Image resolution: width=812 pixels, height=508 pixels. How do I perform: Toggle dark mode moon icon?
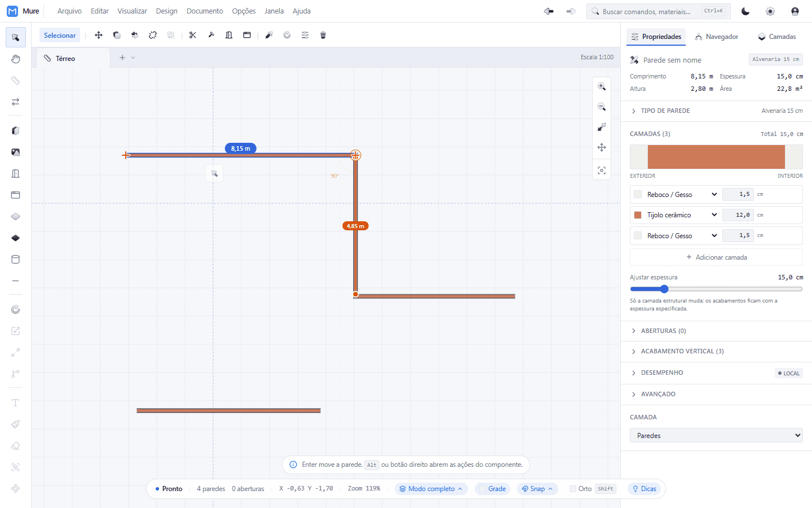click(745, 11)
